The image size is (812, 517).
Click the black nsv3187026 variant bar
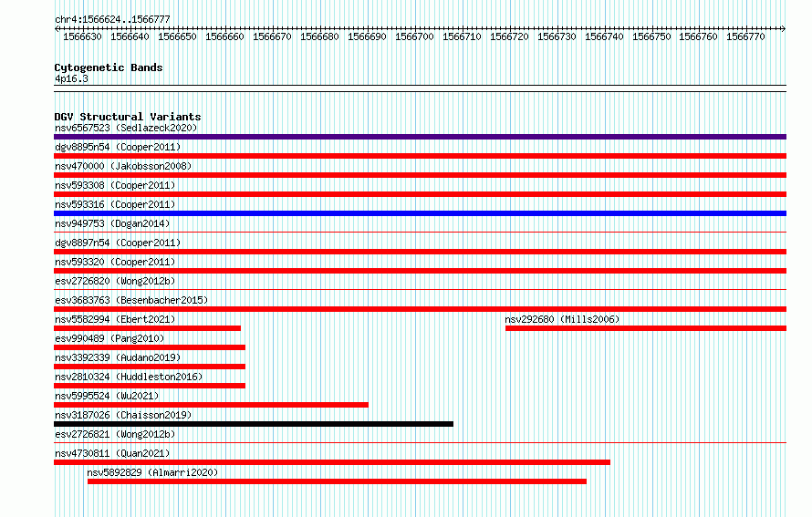tap(254, 424)
